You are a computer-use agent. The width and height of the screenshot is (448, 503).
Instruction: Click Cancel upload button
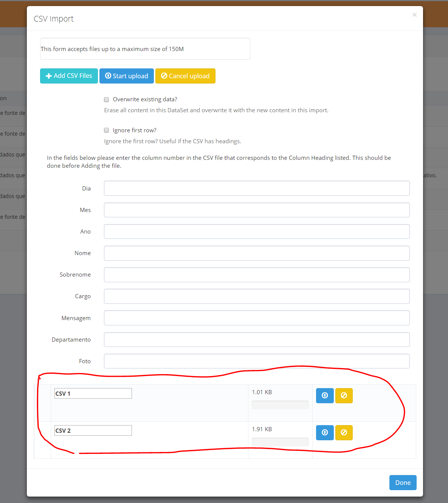tap(185, 76)
